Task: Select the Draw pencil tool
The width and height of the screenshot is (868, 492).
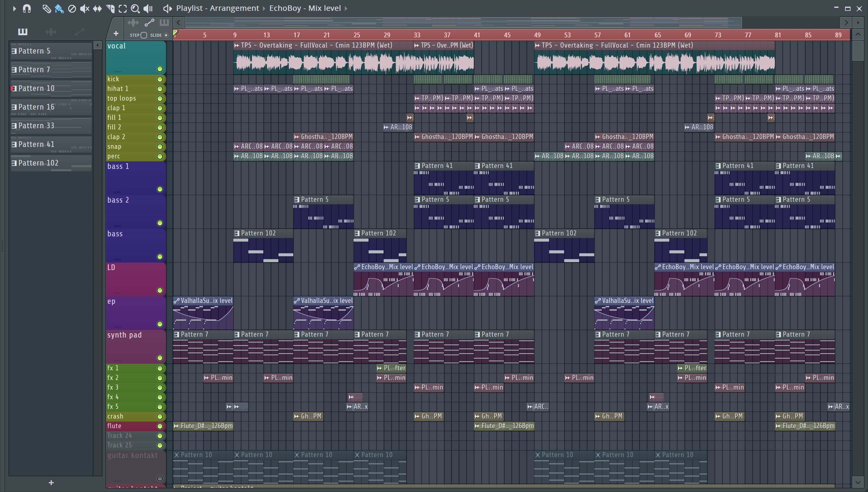Action: point(46,8)
